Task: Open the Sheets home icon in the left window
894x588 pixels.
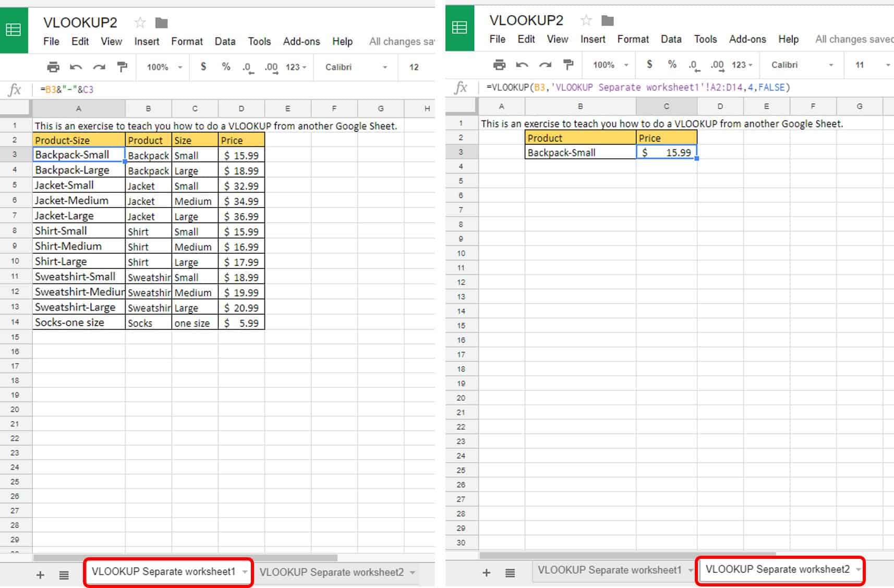Action: (14, 30)
